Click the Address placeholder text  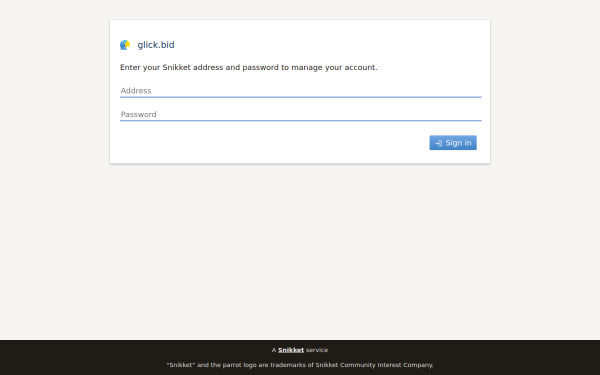click(x=136, y=91)
